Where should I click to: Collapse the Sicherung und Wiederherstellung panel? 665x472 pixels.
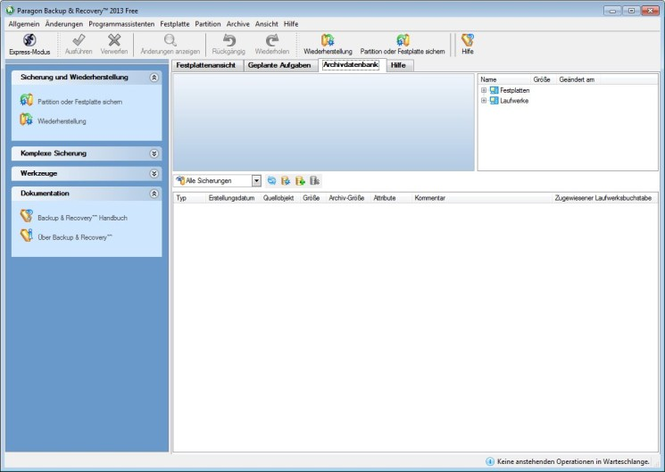[154, 78]
